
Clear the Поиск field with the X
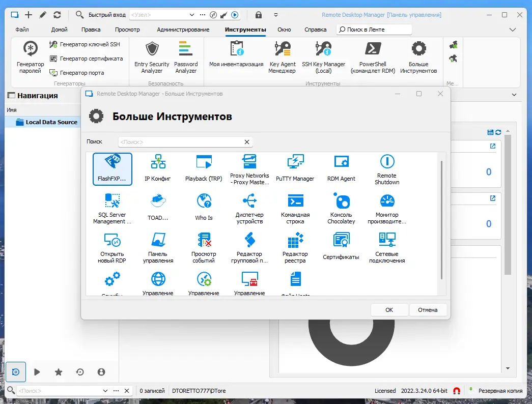(x=247, y=142)
